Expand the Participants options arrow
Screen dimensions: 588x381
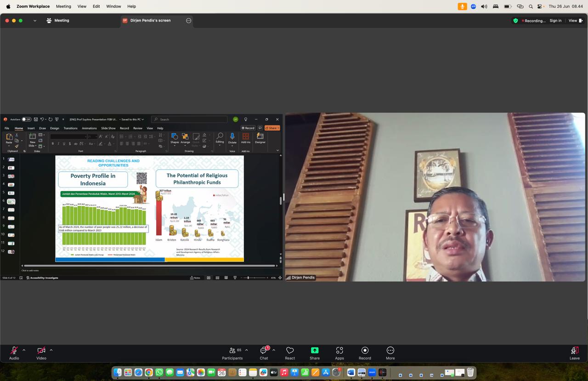246,350
